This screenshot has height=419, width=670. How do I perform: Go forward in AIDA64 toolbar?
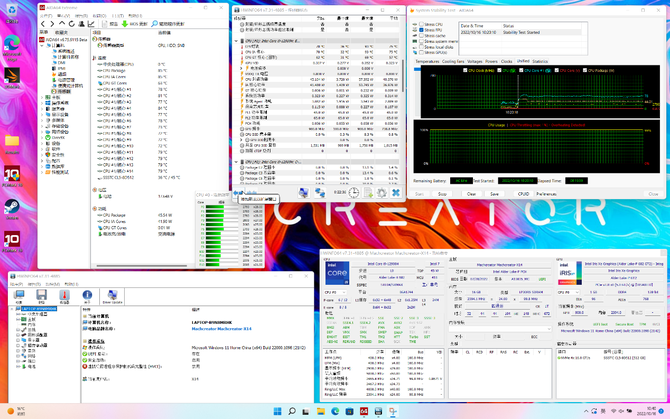coord(52,24)
